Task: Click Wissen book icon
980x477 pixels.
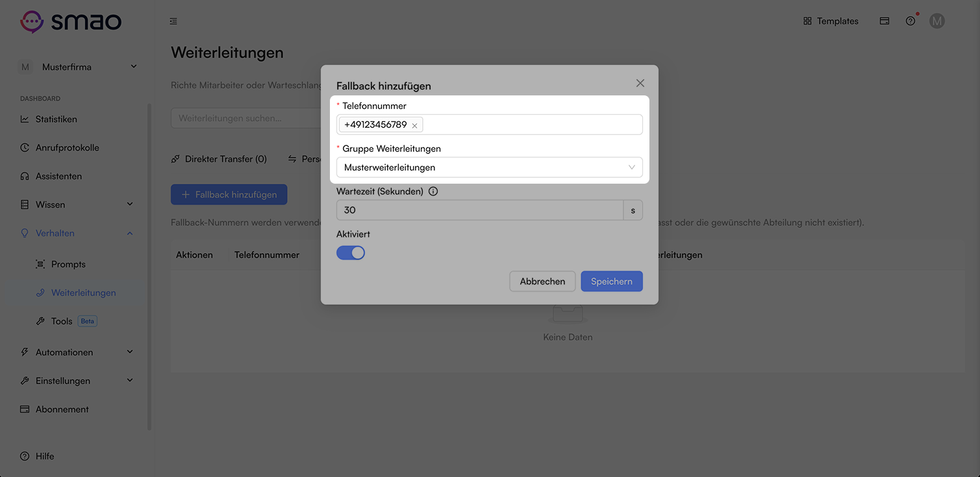Action: (x=25, y=204)
